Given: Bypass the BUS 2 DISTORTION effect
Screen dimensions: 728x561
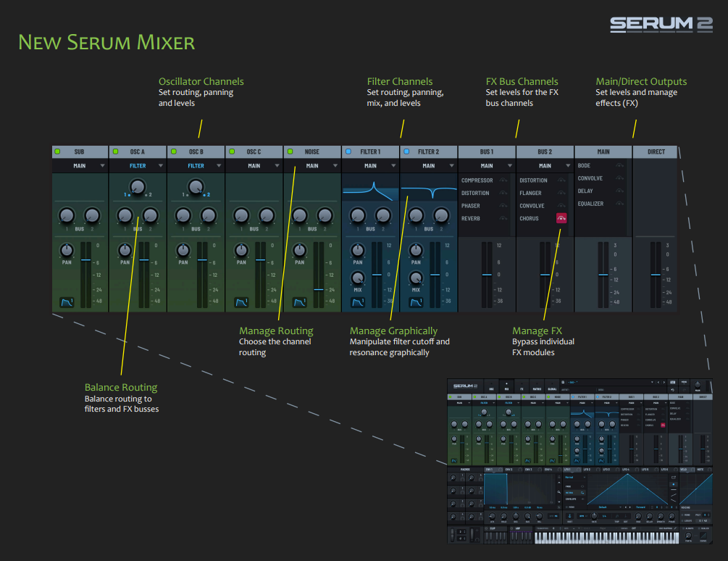Looking at the screenshot, I should coord(561,180).
